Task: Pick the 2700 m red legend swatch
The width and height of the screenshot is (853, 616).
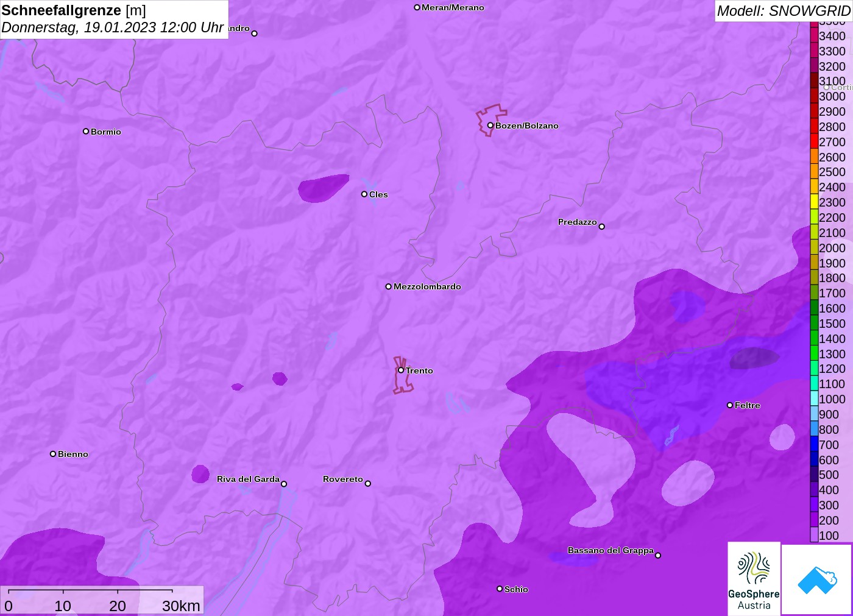Action: pyautogui.click(x=814, y=141)
